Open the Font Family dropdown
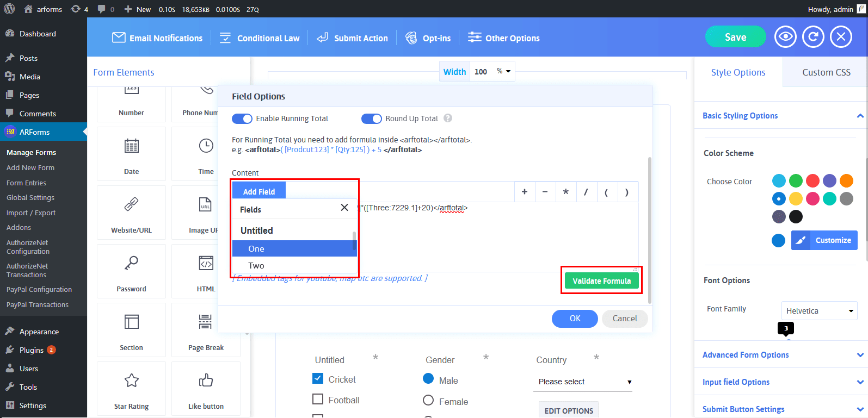868x418 pixels. click(819, 311)
